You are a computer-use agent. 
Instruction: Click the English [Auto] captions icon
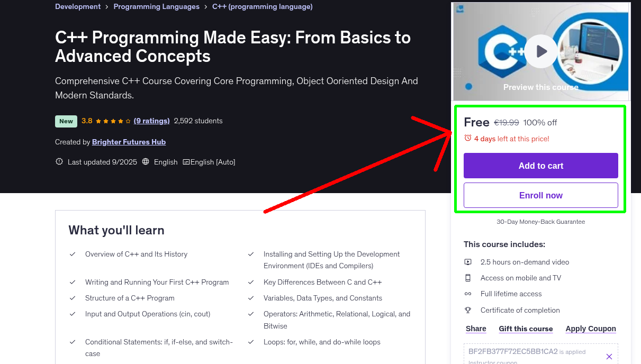tap(186, 161)
